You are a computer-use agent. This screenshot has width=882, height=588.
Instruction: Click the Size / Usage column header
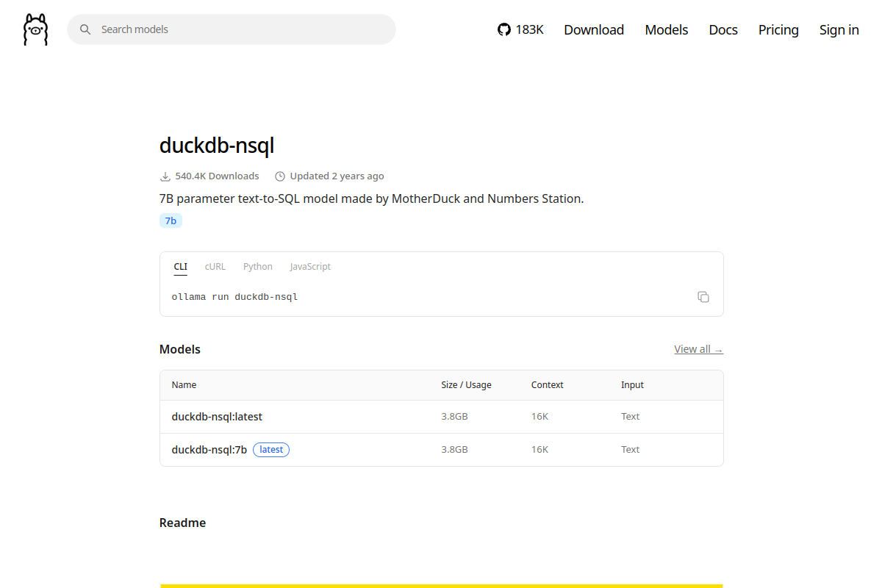[466, 385]
